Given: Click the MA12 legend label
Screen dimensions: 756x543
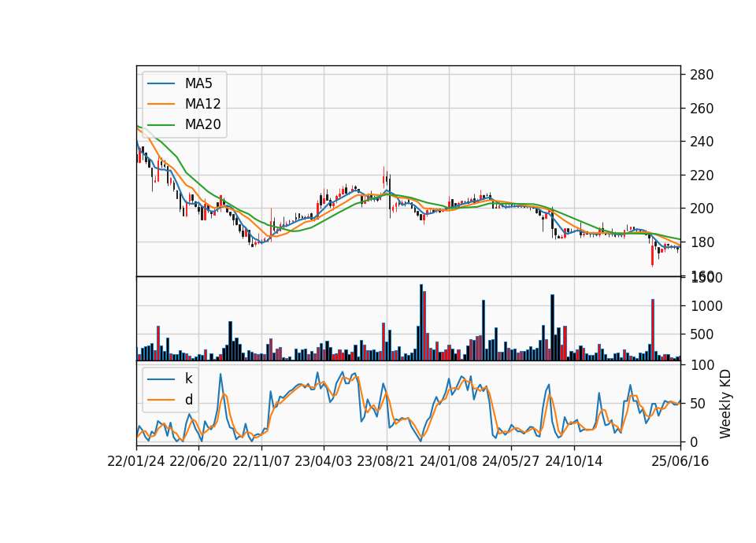Looking at the screenshot, I should [202, 104].
